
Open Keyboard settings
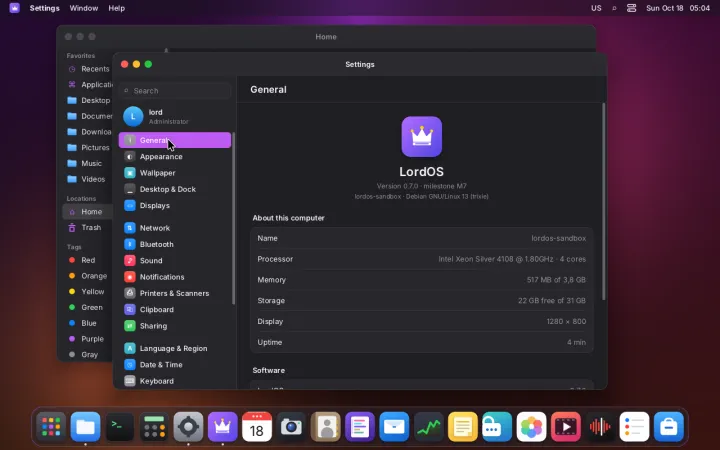pyautogui.click(x=174, y=381)
